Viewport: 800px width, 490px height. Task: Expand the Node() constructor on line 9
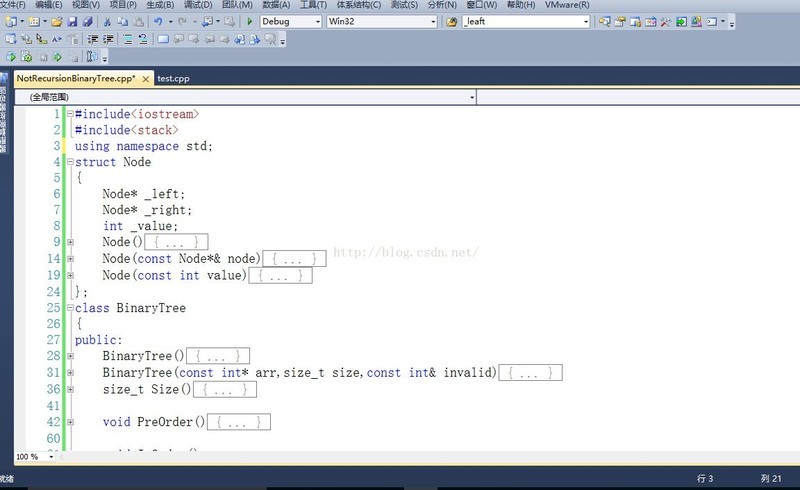click(x=70, y=242)
